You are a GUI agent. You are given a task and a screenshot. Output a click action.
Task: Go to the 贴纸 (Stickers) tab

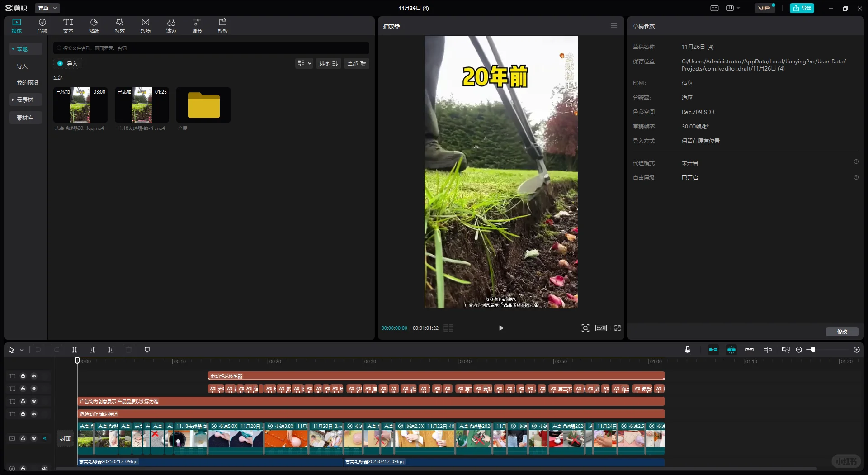(x=94, y=26)
